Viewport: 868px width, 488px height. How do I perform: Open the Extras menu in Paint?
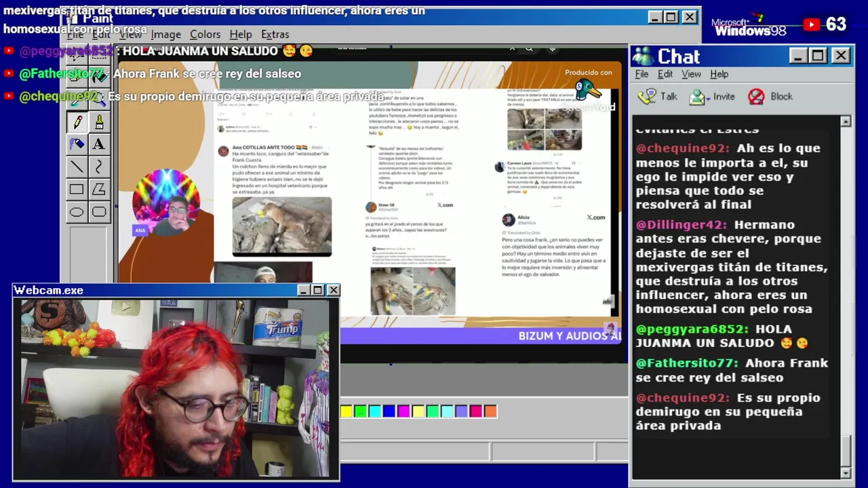point(275,35)
